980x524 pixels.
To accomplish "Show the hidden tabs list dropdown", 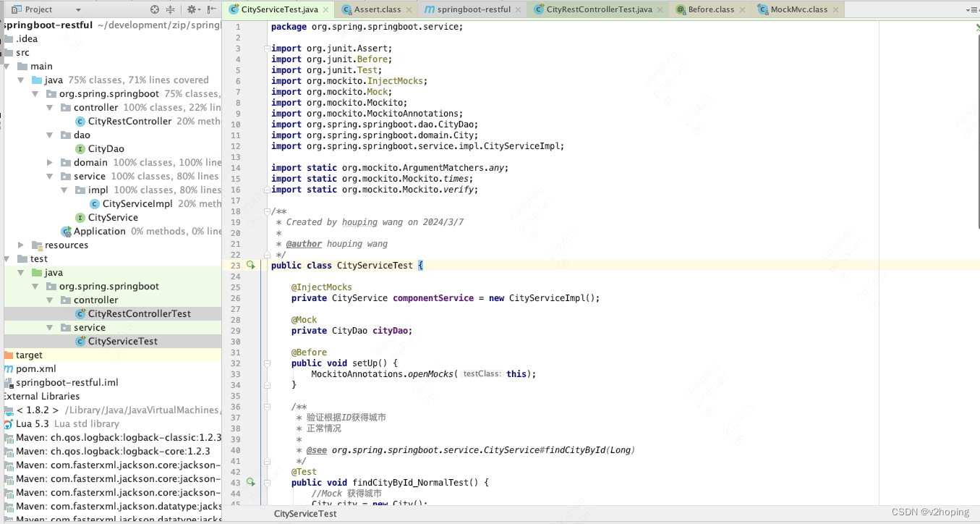I will tap(971, 10).
